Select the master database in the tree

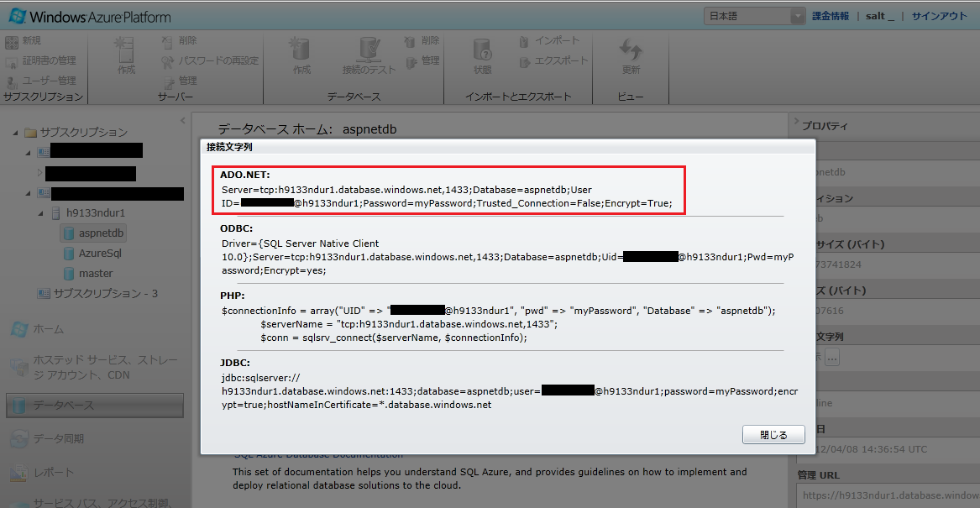point(95,273)
